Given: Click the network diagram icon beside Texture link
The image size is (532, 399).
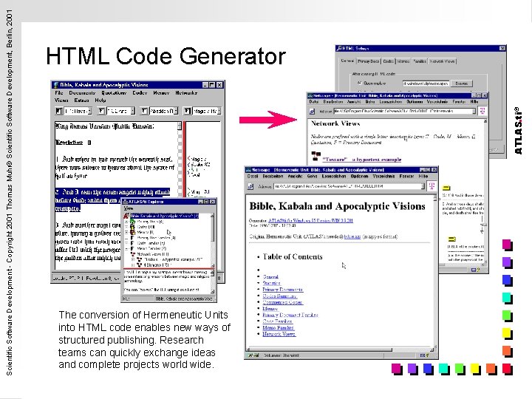Looking at the screenshot, I should pos(316,156).
